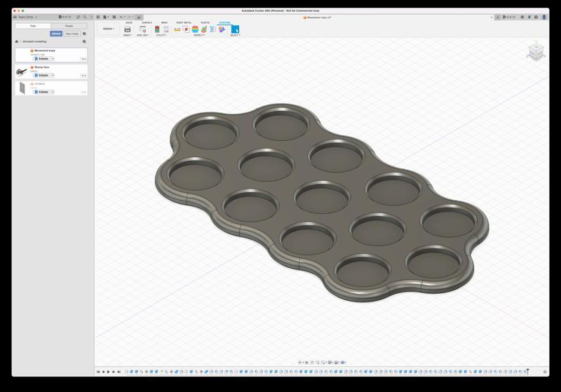This screenshot has width=561, height=392.
Task: Click the timeline end marker
Action: (x=527, y=372)
